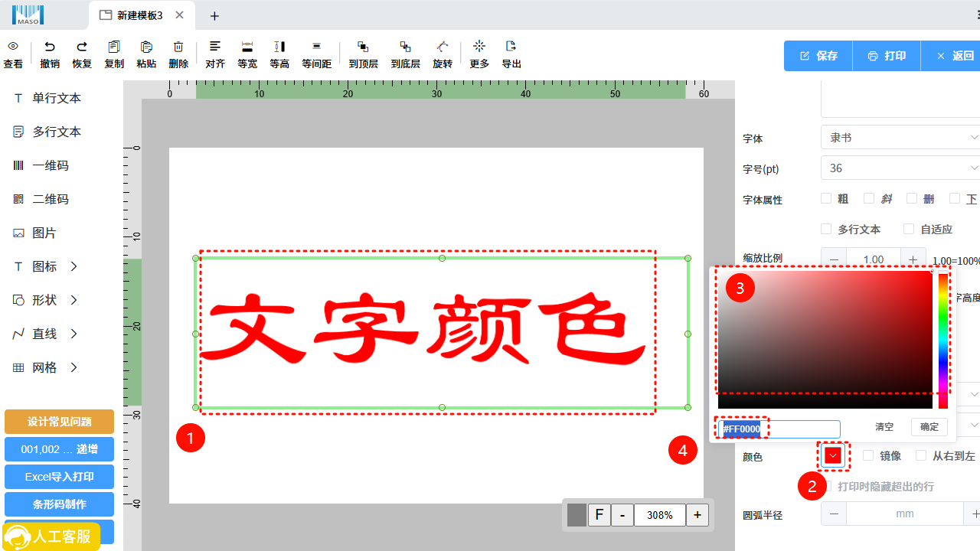This screenshot has height=551, width=980.
Task: Click the 保存 save button
Action: [x=818, y=56]
